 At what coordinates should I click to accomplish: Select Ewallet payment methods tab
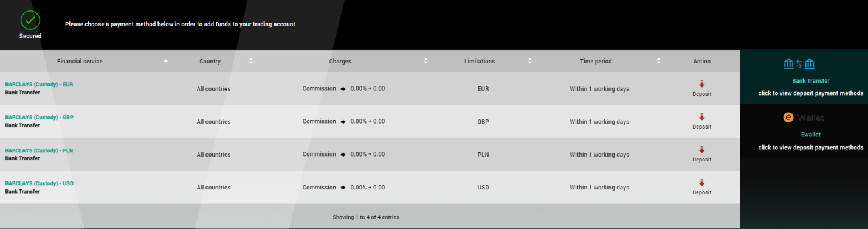coord(804,131)
